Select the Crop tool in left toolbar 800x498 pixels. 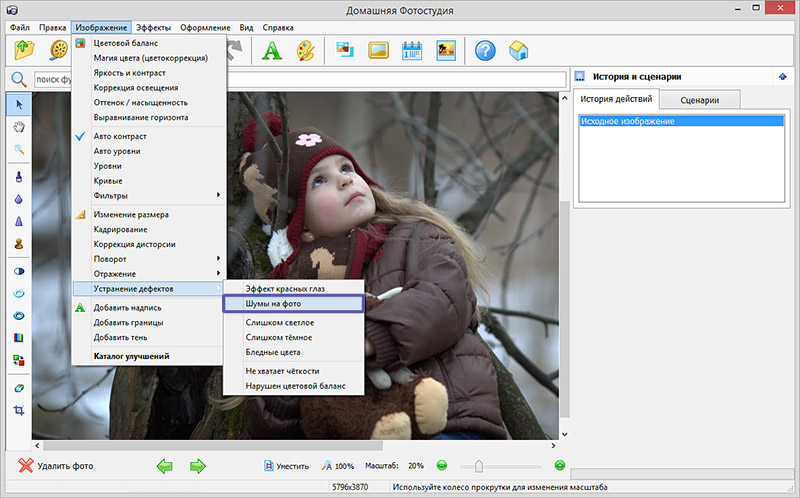[x=19, y=410]
